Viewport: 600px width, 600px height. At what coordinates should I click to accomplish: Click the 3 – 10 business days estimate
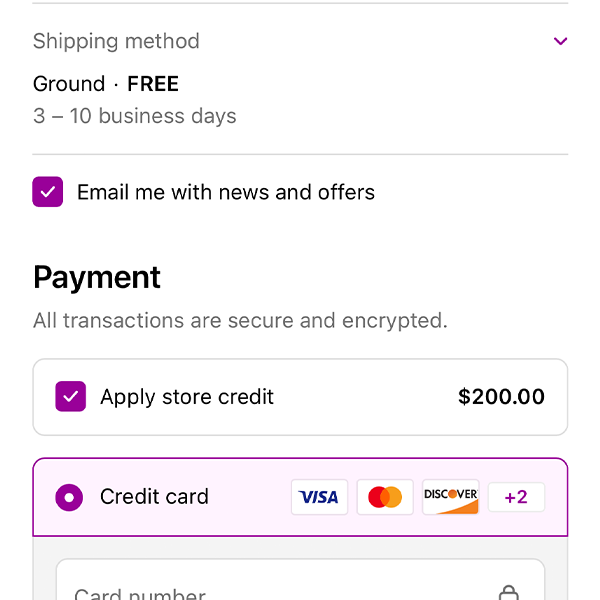click(135, 116)
